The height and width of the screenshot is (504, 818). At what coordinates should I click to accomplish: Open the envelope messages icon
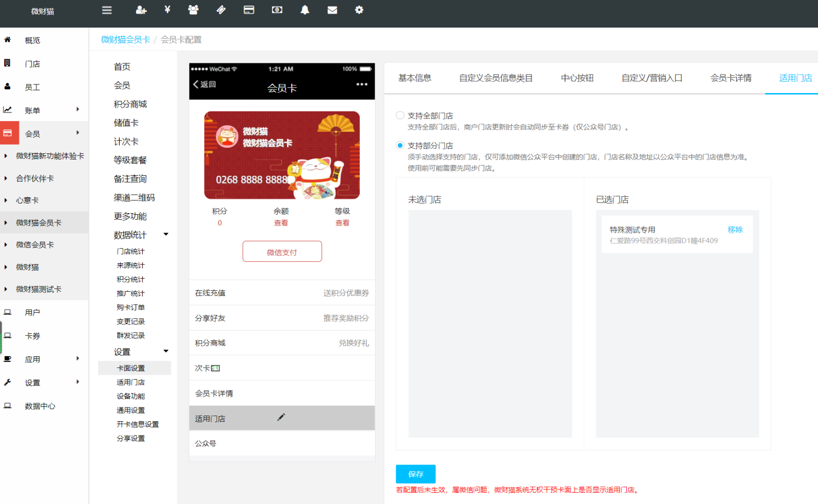(x=332, y=10)
